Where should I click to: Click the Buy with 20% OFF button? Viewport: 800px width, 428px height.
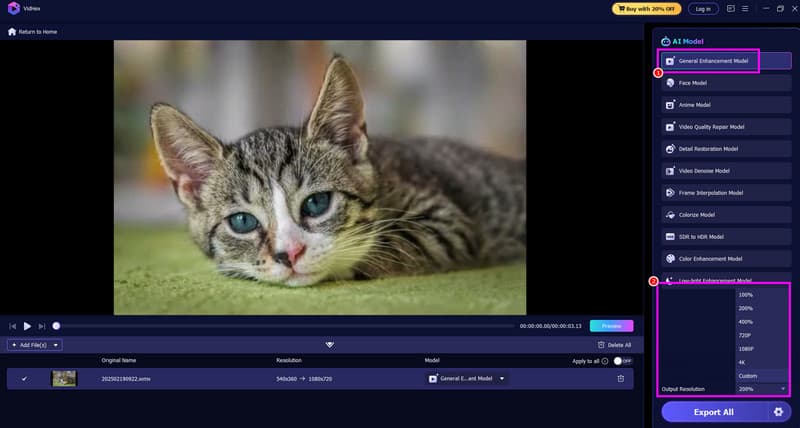pyautogui.click(x=646, y=9)
